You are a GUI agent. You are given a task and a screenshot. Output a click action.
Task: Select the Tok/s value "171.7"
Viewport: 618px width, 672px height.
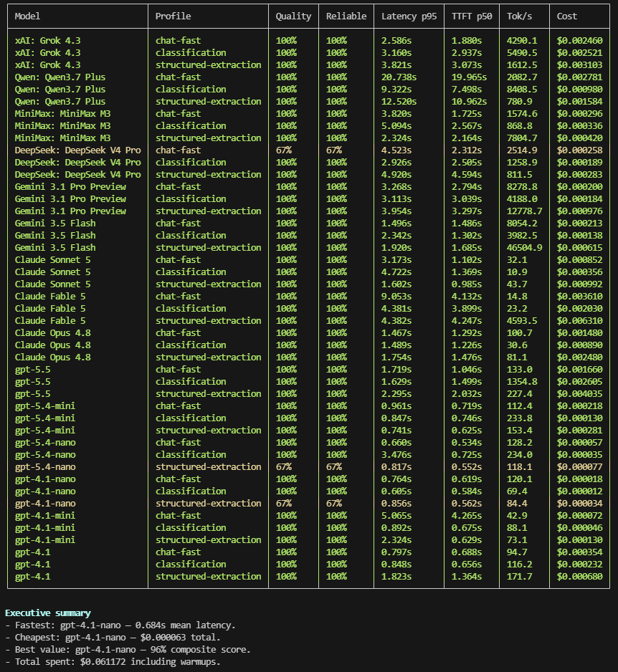point(519,577)
